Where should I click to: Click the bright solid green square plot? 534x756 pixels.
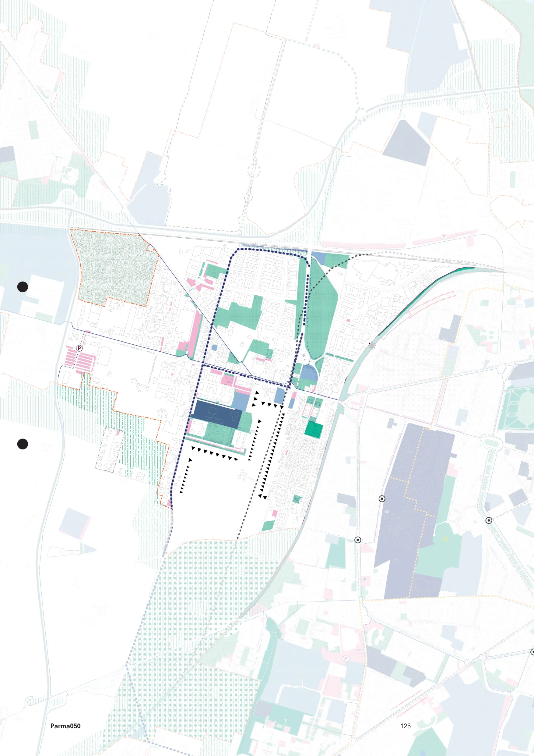(x=314, y=429)
